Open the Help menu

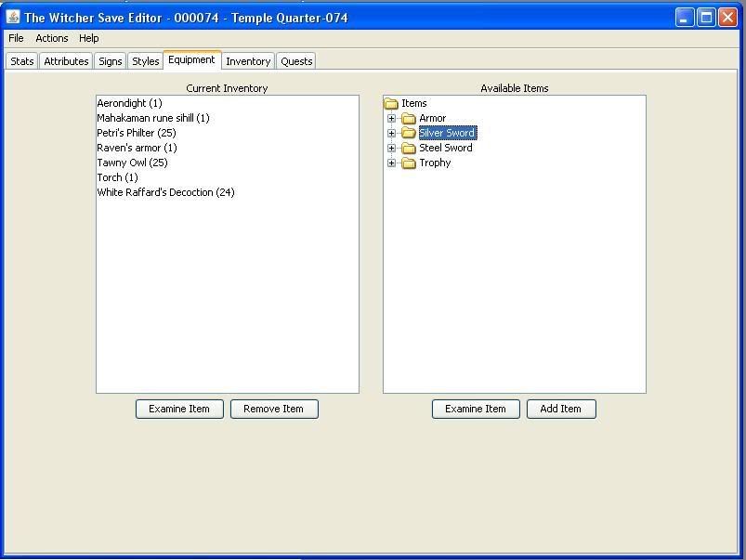click(x=89, y=38)
